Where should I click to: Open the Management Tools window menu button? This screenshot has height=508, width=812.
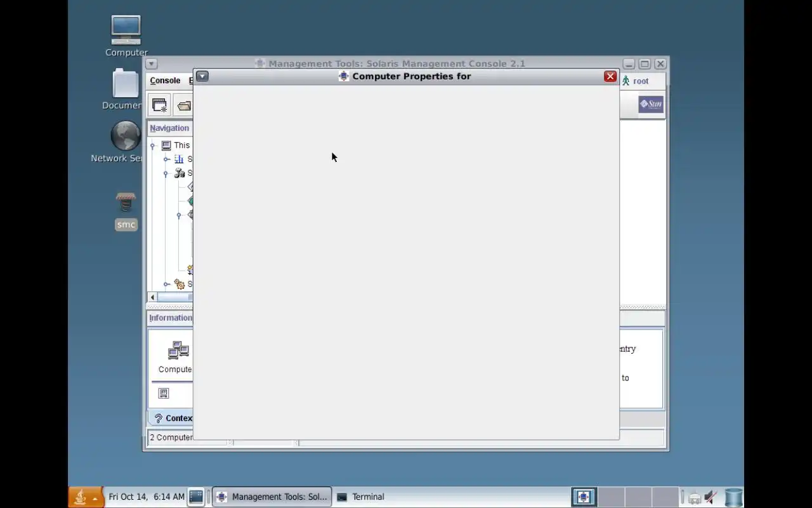click(x=151, y=63)
